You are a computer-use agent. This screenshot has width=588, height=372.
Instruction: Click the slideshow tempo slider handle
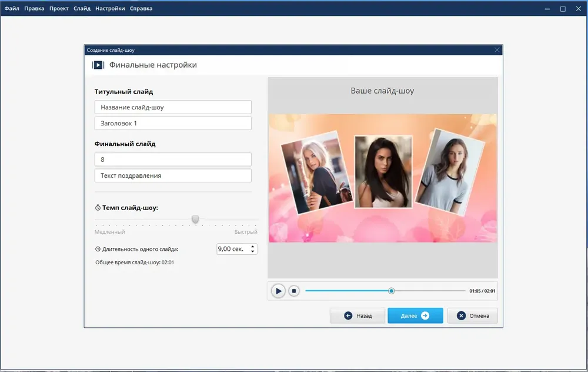click(195, 219)
